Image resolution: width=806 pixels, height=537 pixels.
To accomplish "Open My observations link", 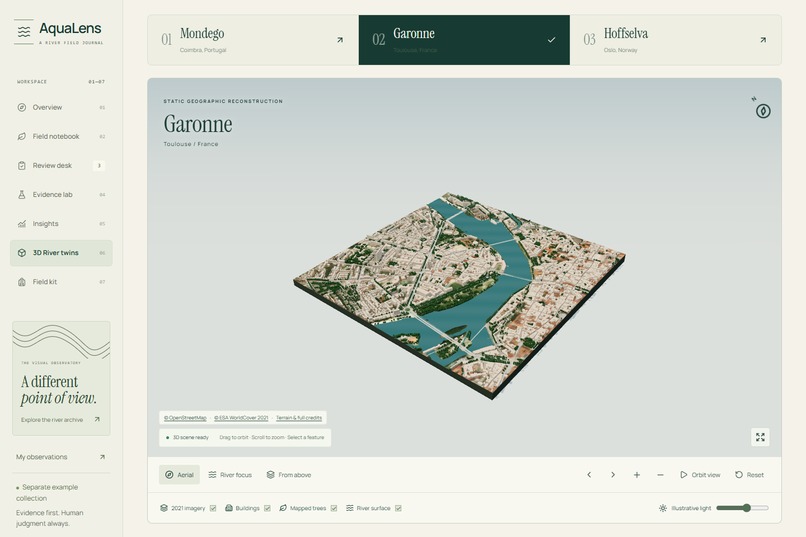I will point(61,457).
